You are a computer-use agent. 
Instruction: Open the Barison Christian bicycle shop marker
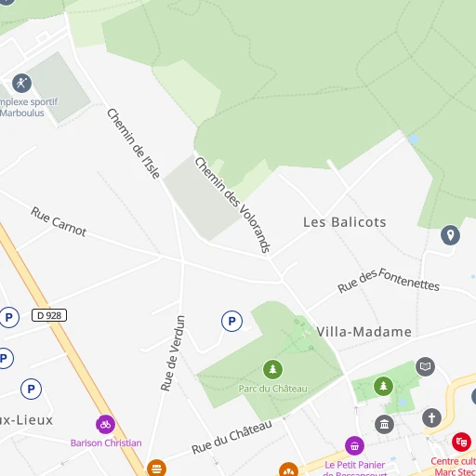click(105, 424)
